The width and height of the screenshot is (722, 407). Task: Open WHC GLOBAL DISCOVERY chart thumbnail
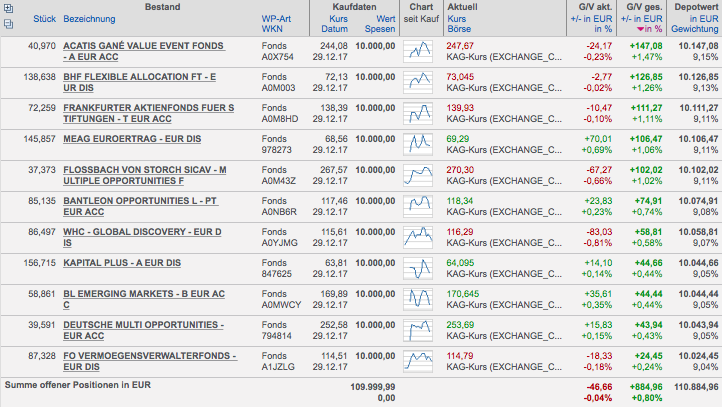click(418, 237)
